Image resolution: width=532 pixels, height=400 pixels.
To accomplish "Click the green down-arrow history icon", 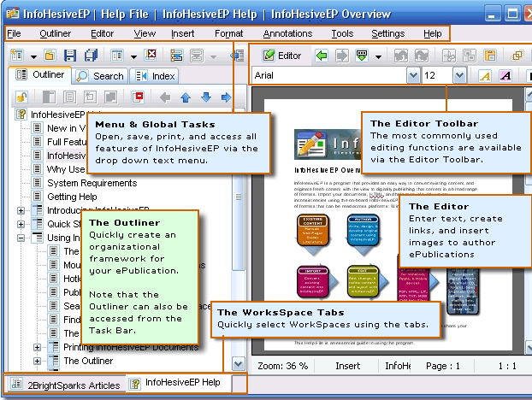I will [362, 56].
